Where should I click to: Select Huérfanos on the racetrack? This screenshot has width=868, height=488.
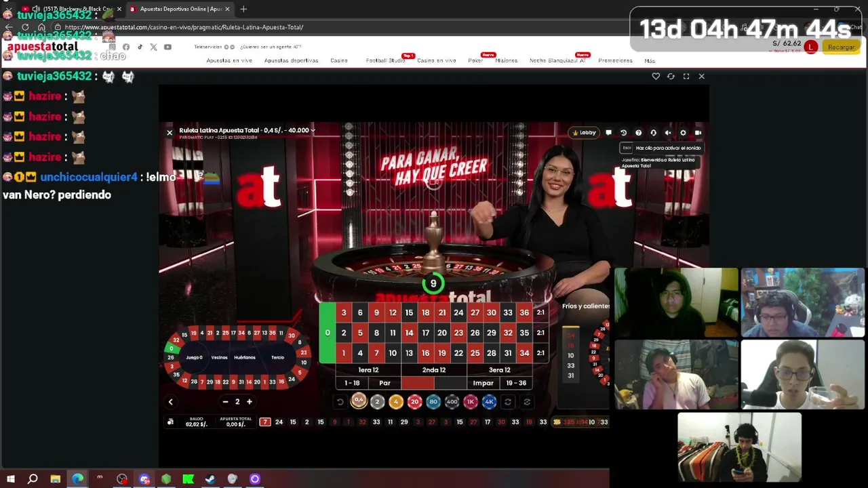click(x=245, y=357)
